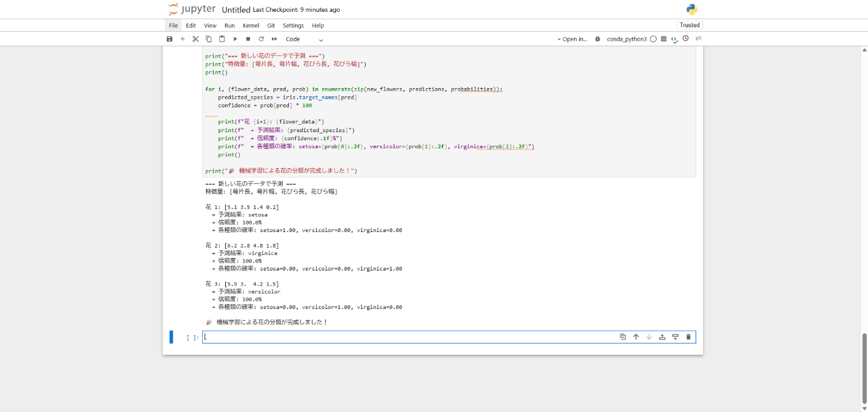Screen dimensions: 868x412
Task: Open the Kernel menu
Action: tap(251, 25)
